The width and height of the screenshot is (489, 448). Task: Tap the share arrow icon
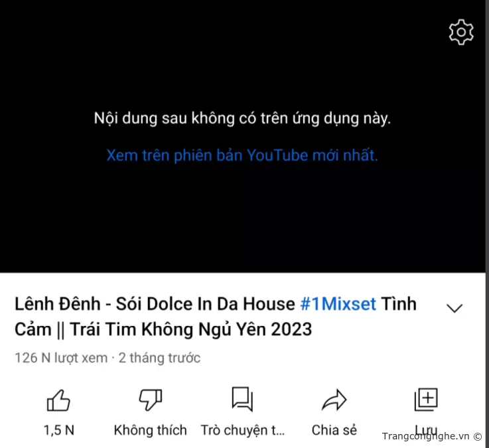(334, 400)
